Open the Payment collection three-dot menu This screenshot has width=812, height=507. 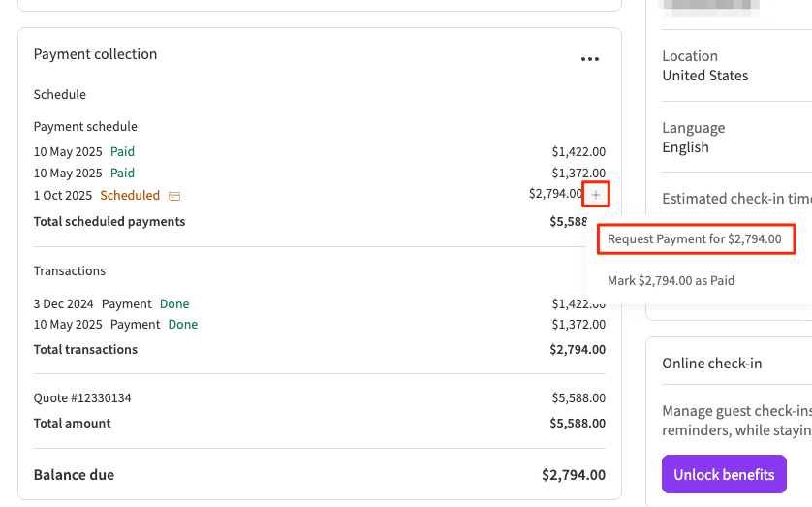(590, 59)
